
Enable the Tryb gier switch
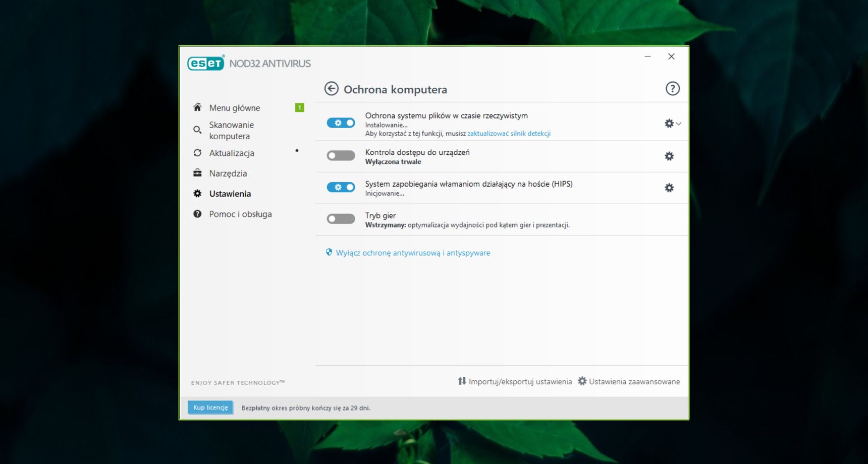point(341,219)
